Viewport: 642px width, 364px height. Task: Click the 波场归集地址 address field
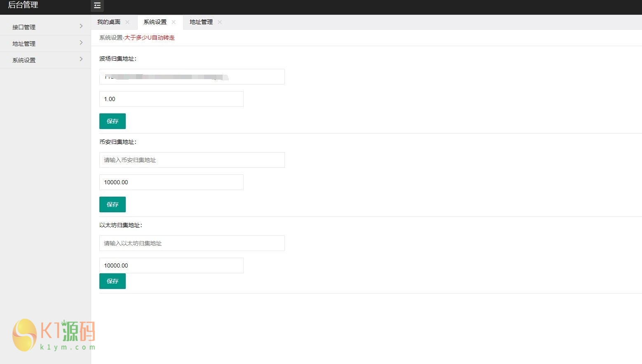coord(192,77)
